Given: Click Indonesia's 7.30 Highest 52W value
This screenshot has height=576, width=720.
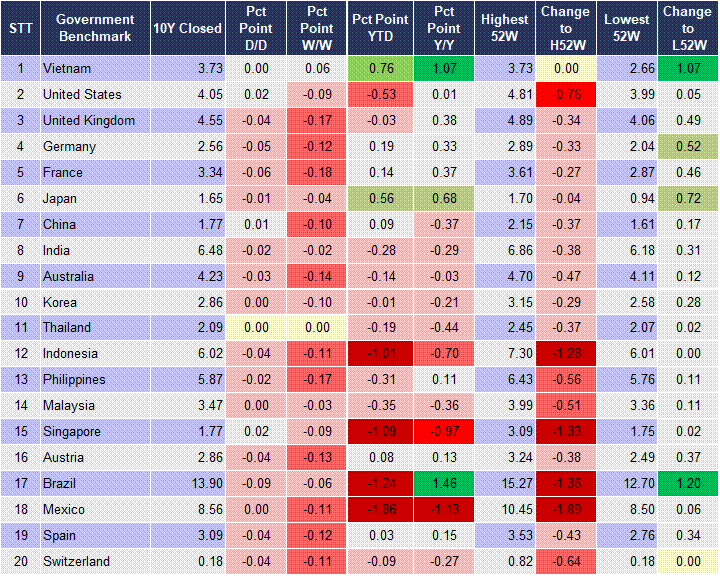Looking at the screenshot, I should click(504, 354).
